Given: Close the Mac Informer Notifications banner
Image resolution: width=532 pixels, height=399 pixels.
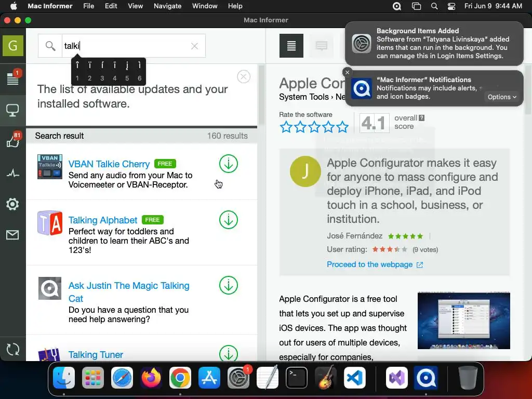Looking at the screenshot, I should tap(347, 72).
